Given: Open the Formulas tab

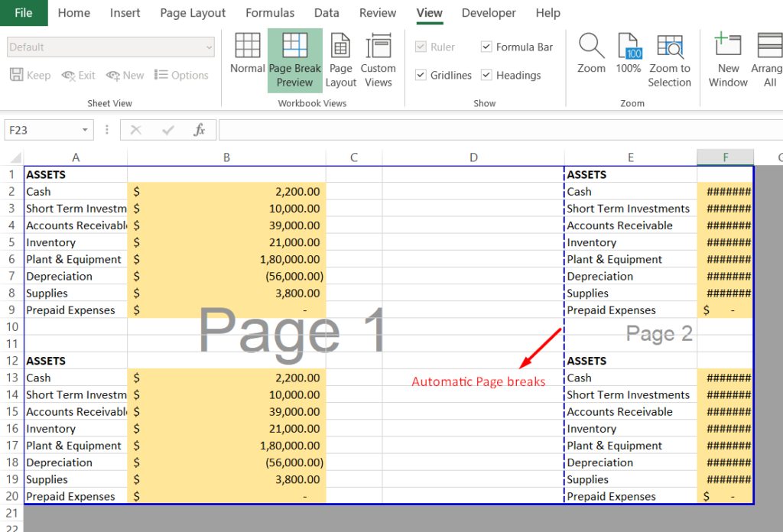Looking at the screenshot, I should 270,13.
